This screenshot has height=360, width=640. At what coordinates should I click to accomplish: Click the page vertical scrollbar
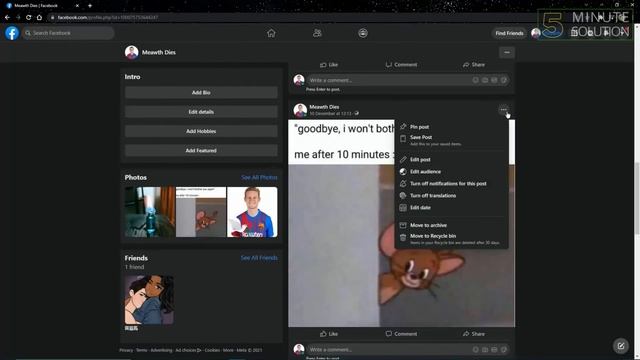click(x=637, y=198)
